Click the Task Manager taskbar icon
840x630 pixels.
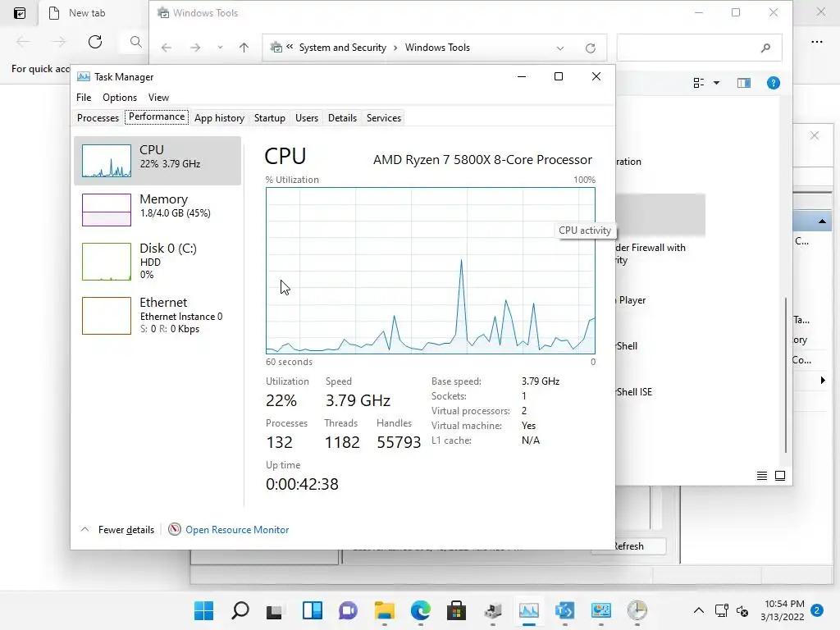(529, 610)
